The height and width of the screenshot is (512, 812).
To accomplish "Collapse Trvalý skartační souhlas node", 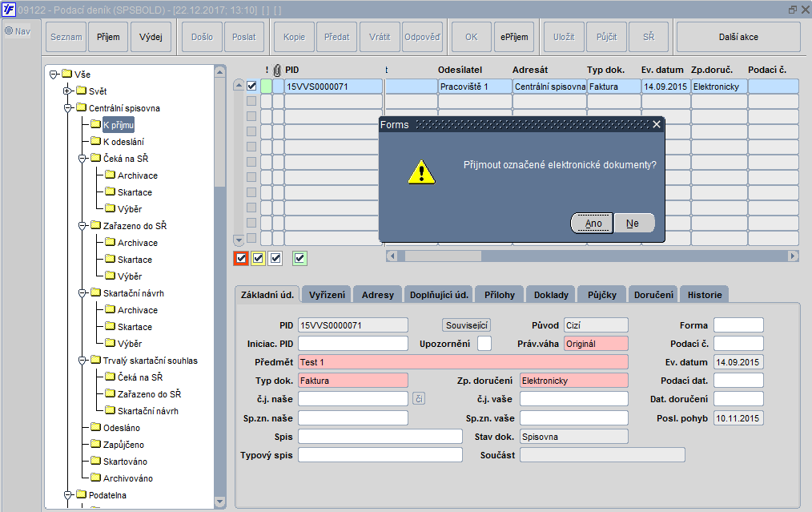I will (82, 361).
